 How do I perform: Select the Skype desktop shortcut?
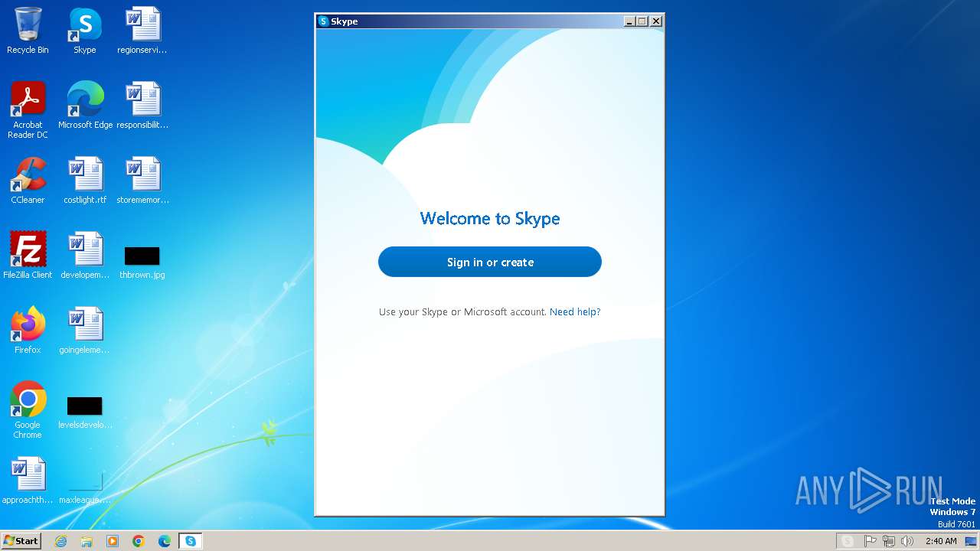[85, 31]
